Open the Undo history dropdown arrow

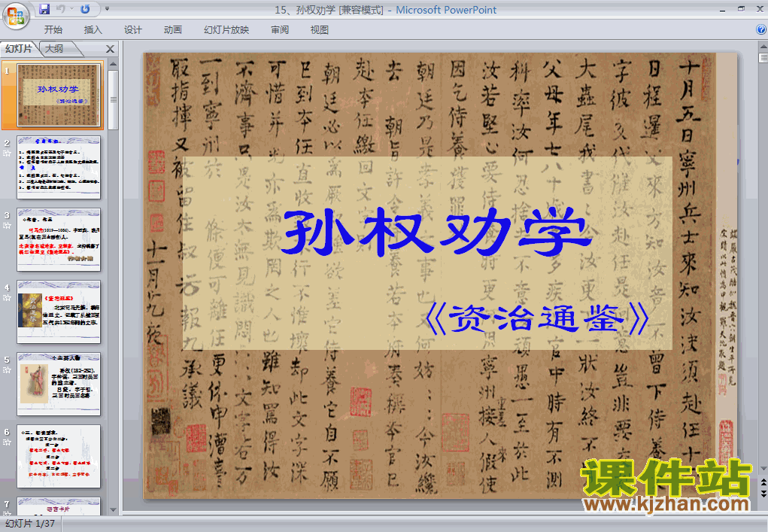click(71, 9)
